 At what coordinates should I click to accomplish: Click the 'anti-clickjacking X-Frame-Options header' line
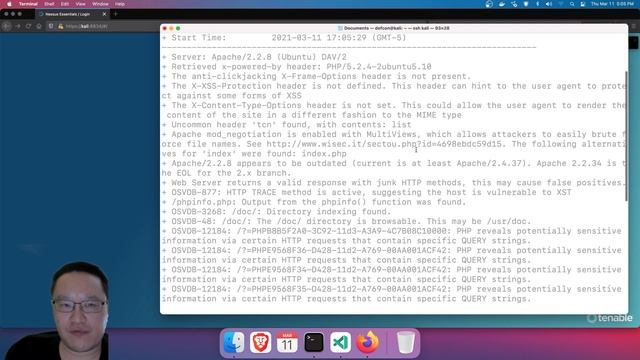coord(316,77)
